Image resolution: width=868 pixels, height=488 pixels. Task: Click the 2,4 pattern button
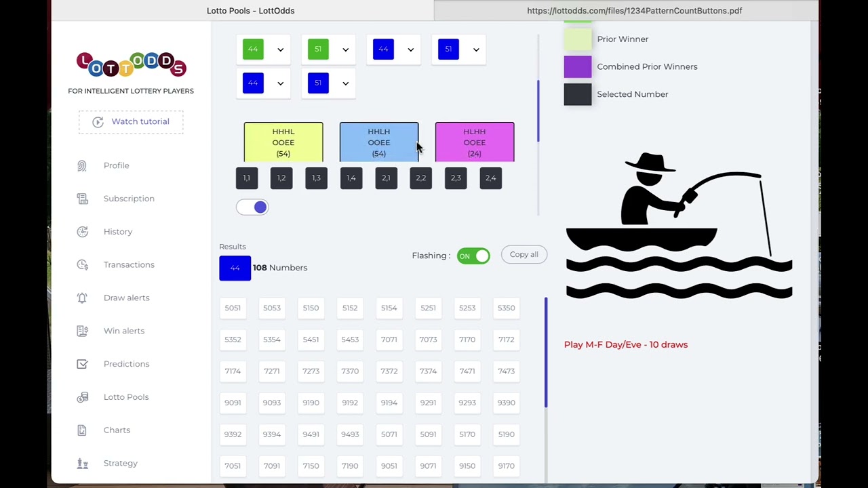coord(491,178)
